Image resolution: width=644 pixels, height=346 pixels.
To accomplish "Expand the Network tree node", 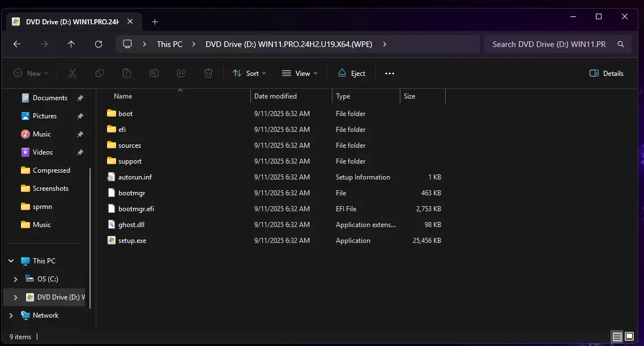I will pos(11,315).
